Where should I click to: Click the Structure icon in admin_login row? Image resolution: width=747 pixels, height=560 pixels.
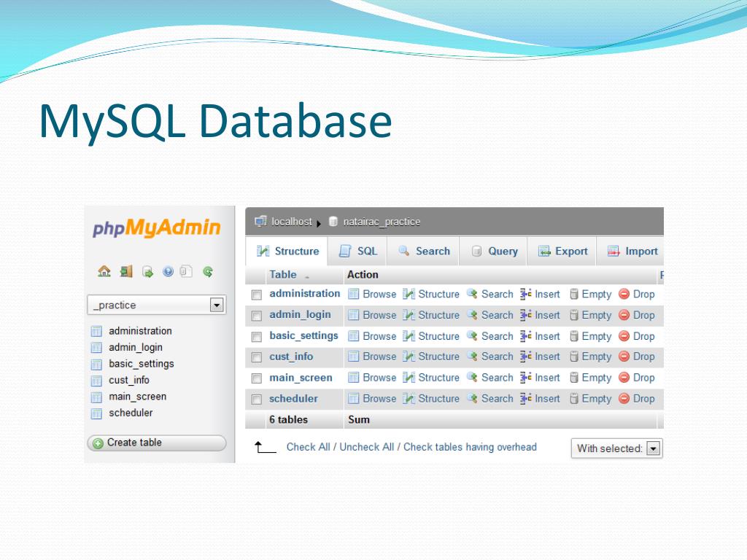[409, 315]
